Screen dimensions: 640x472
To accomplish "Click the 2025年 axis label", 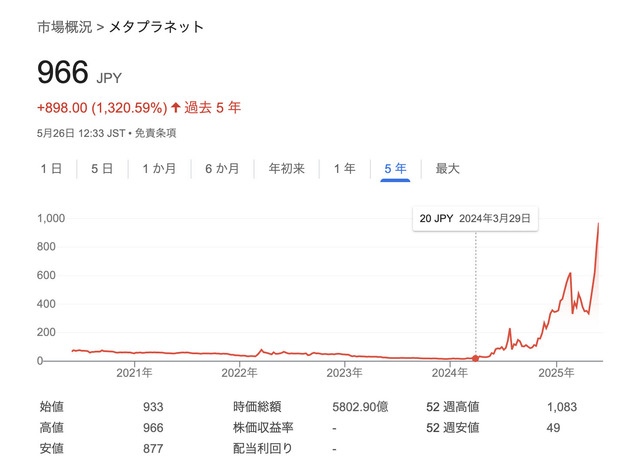I will pos(556,373).
